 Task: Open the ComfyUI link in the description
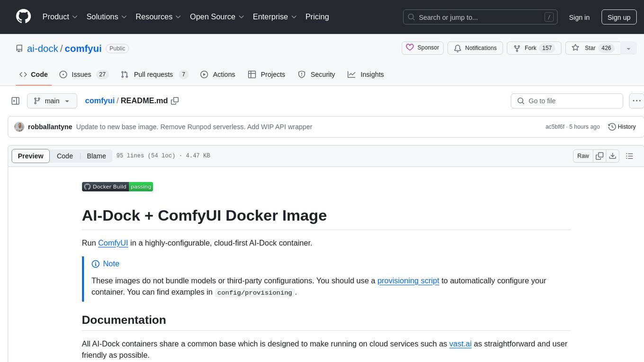(x=113, y=243)
